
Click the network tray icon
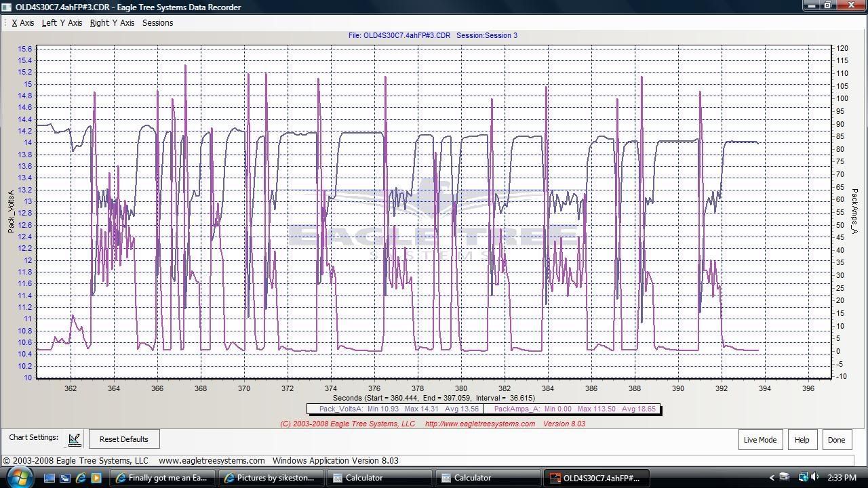tap(803, 477)
